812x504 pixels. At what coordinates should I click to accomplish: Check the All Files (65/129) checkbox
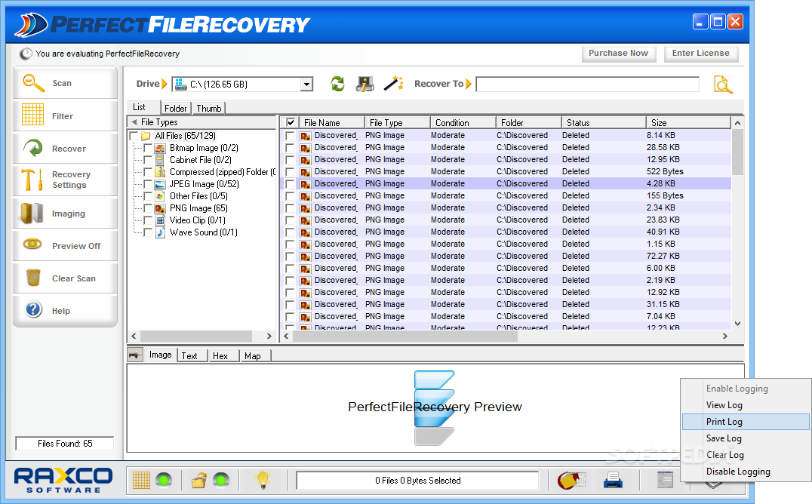pyautogui.click(x=134, y=136)
